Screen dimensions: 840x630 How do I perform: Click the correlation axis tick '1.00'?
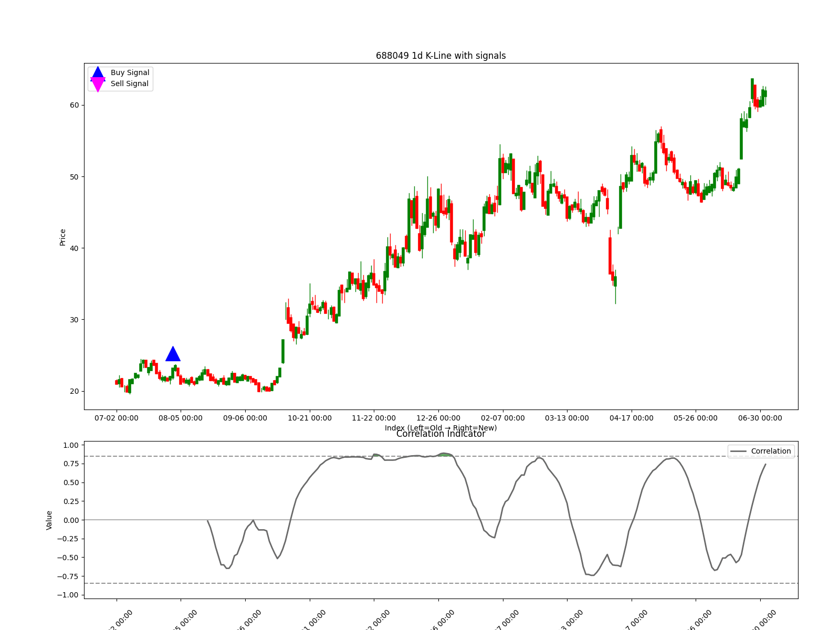[70, 445]
